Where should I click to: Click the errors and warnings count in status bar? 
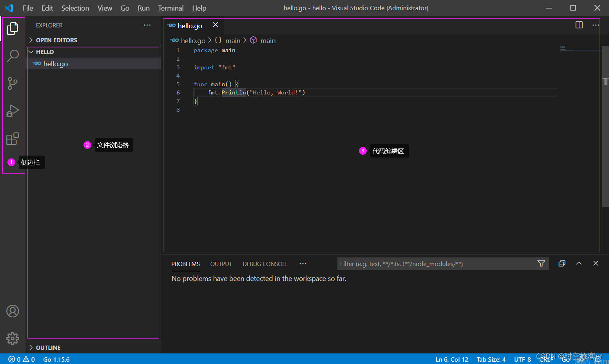(x=22, y=359)
